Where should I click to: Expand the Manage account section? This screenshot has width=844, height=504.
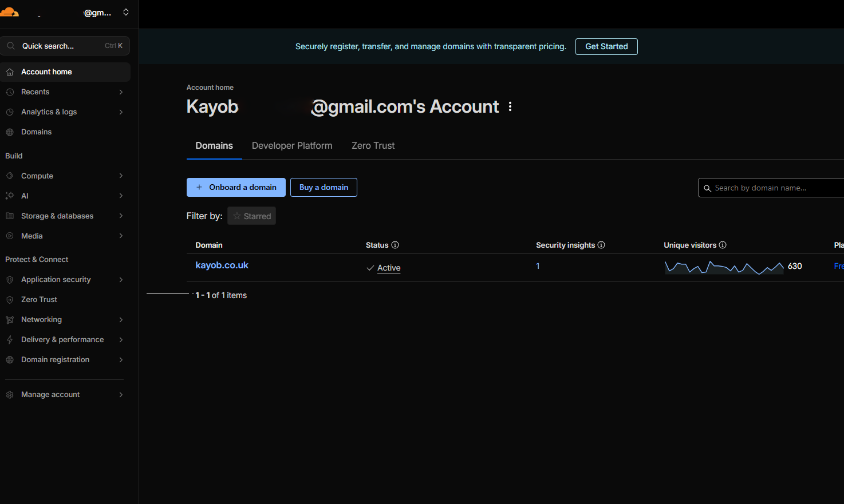click(65, 395)
